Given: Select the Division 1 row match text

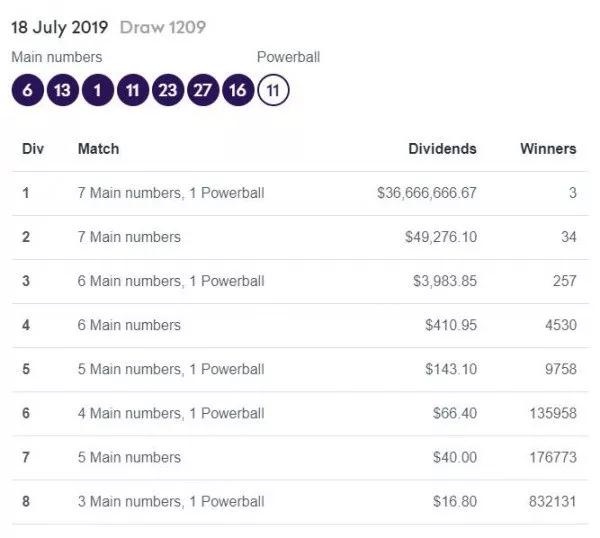Looking at the screenshot, I should pyautogui.click(x=170, y=193).
